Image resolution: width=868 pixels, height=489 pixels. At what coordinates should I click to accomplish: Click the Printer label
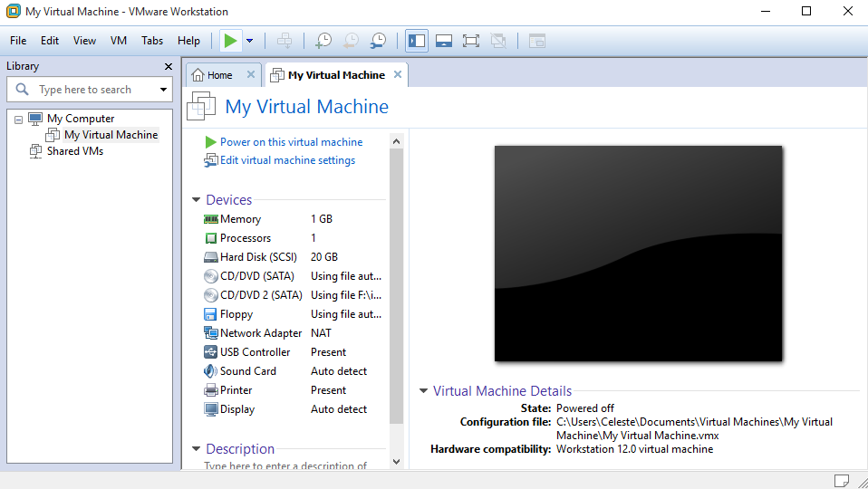pyautogui.click(x=236, y=390)
